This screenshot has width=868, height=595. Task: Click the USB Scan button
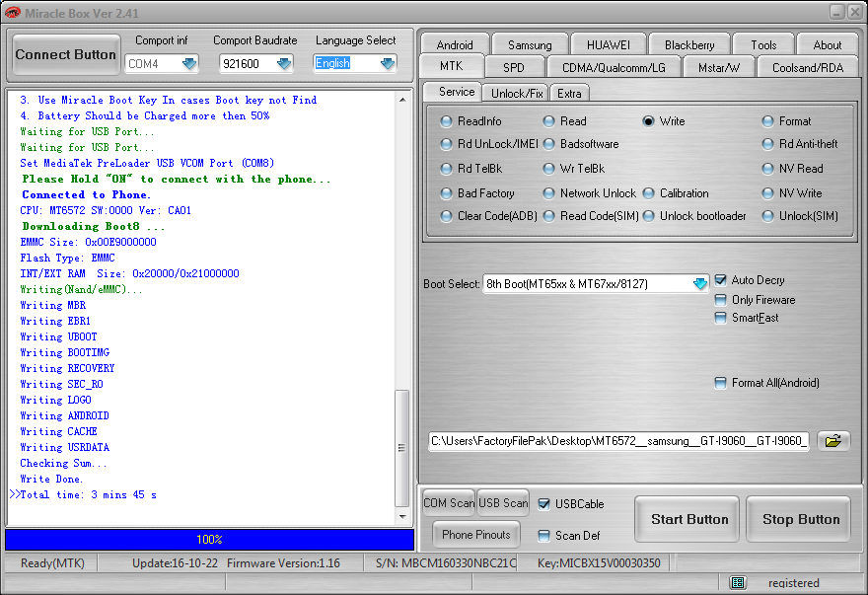point(503,503)
